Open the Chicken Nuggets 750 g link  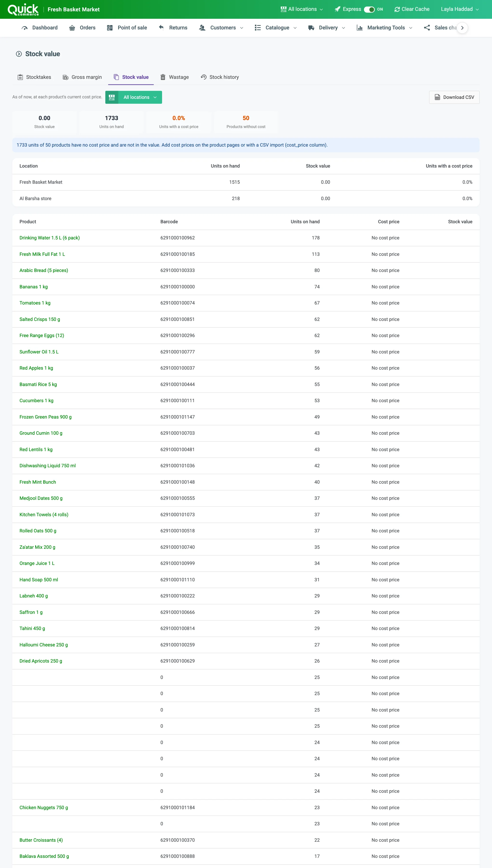click(x=44, y=807)
